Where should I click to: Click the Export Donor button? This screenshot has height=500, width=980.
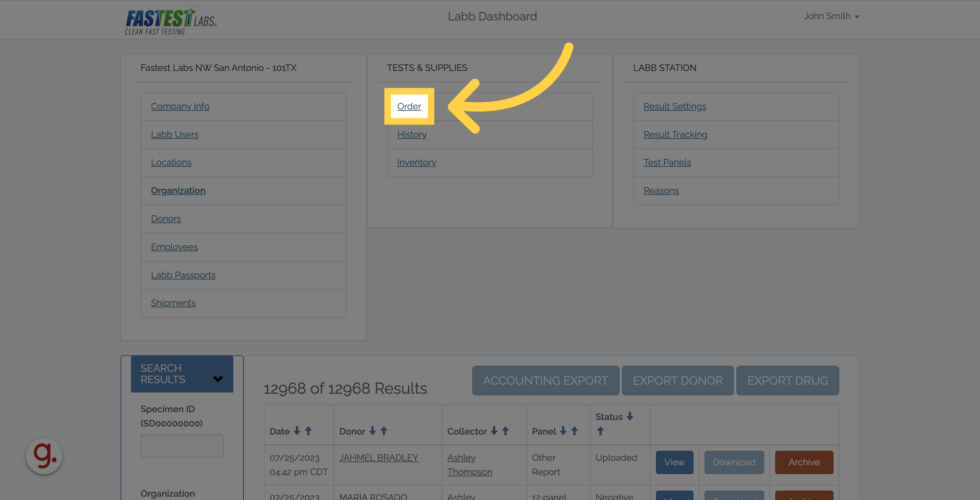678,381
